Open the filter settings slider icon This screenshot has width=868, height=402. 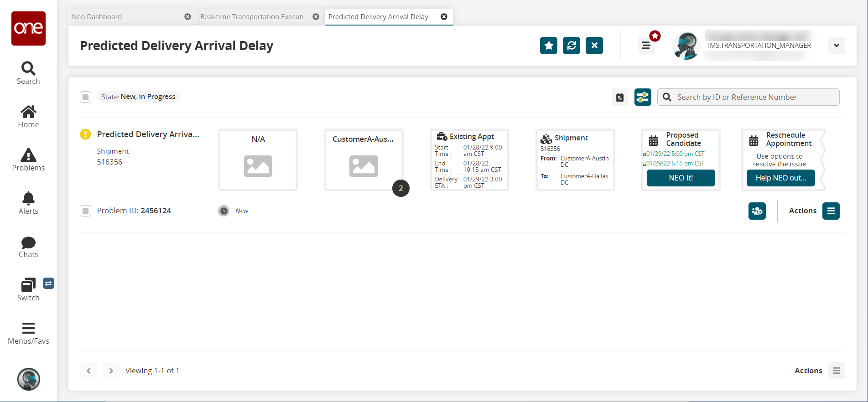click(x=643, y=97)
